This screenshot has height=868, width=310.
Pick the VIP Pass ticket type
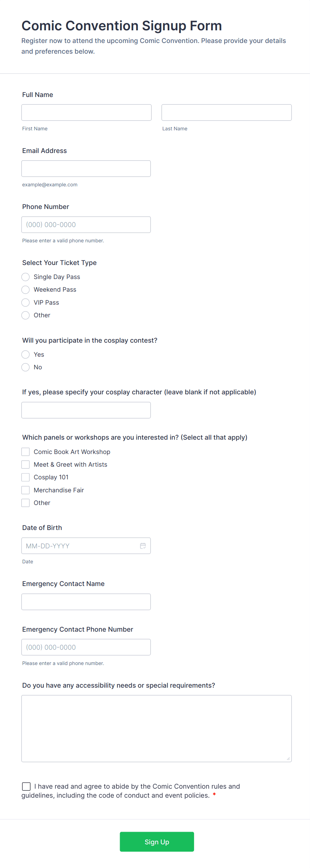(x=26, y=303)
